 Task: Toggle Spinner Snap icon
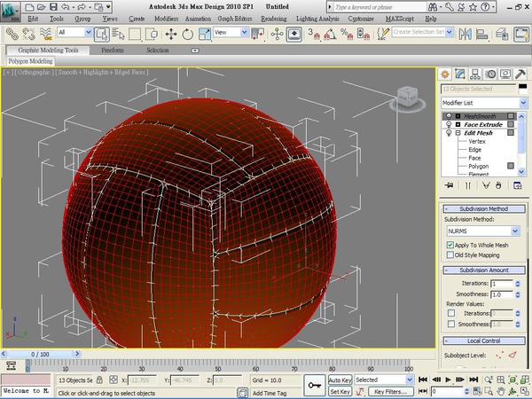(x=363, y=34)
